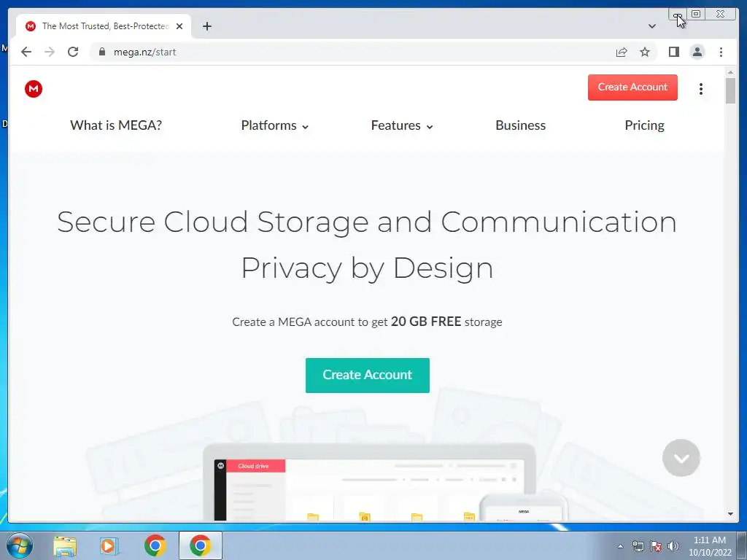Click the Privacy by Design heading

pos(367,268)
